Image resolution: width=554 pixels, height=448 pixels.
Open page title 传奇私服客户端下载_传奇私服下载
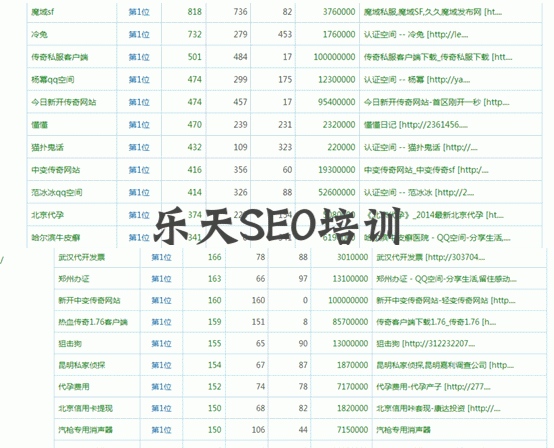tap(426, 57)
